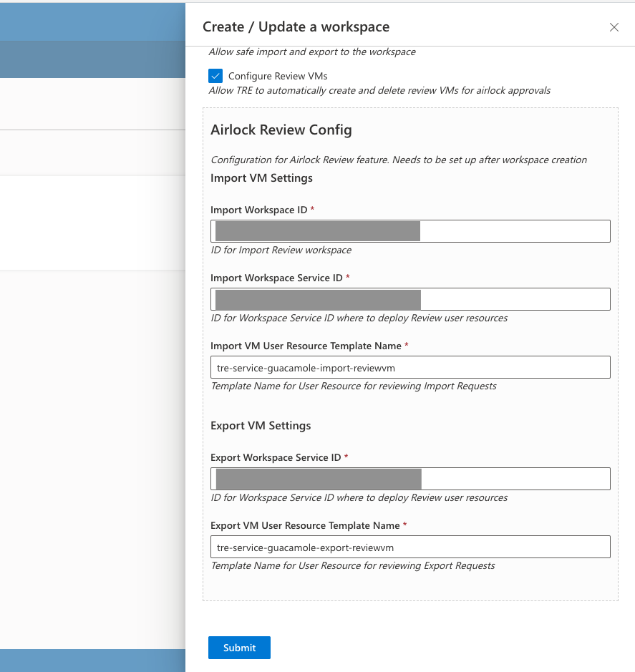Click the Export Workspace Service ID field label
635x672 pixels.
tap(276, 457)
